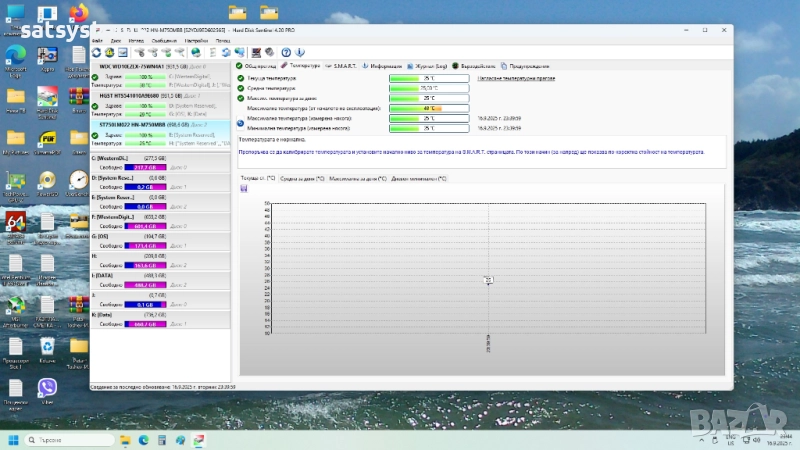Select the WDC WD10EZEX disk entry
The height and width of the screenshot is (450, 800).
133,66
